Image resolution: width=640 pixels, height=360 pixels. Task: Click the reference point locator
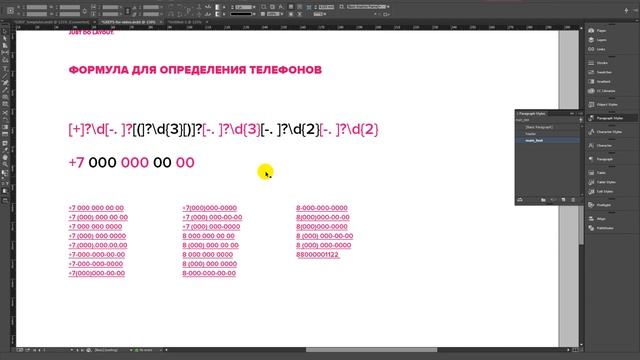tap(10, 11)
